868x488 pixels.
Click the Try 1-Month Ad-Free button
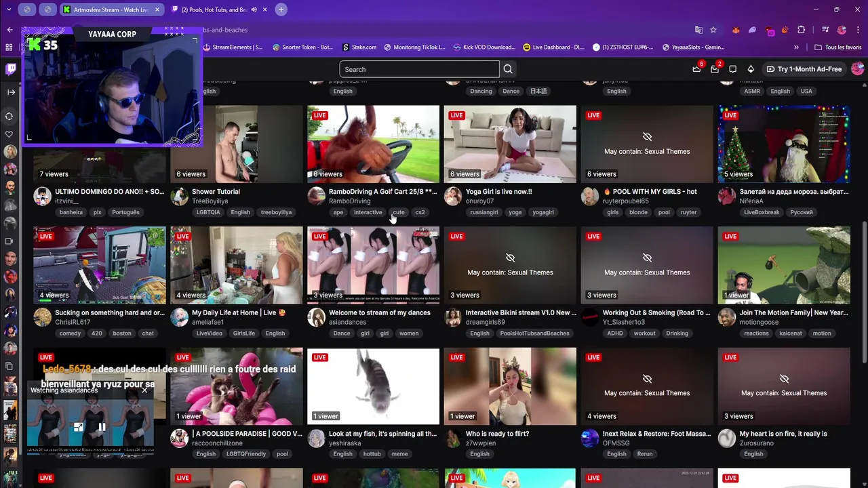pos(804,69)
